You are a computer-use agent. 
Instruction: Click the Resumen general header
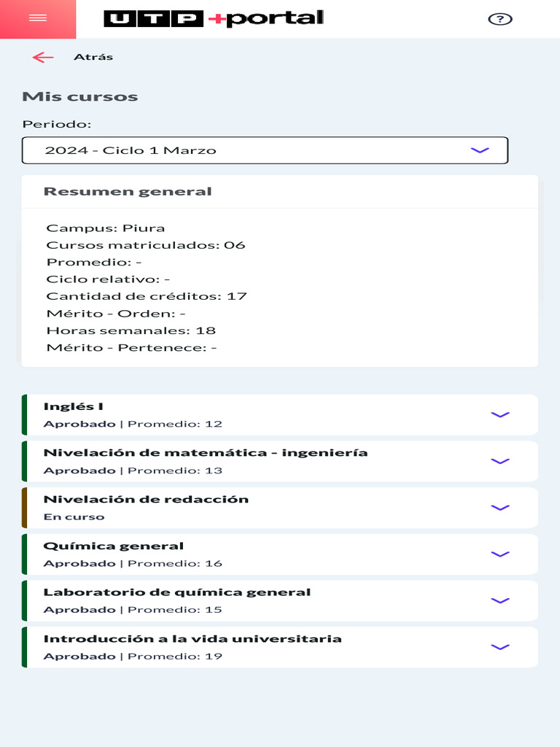(x=128, y=192)
